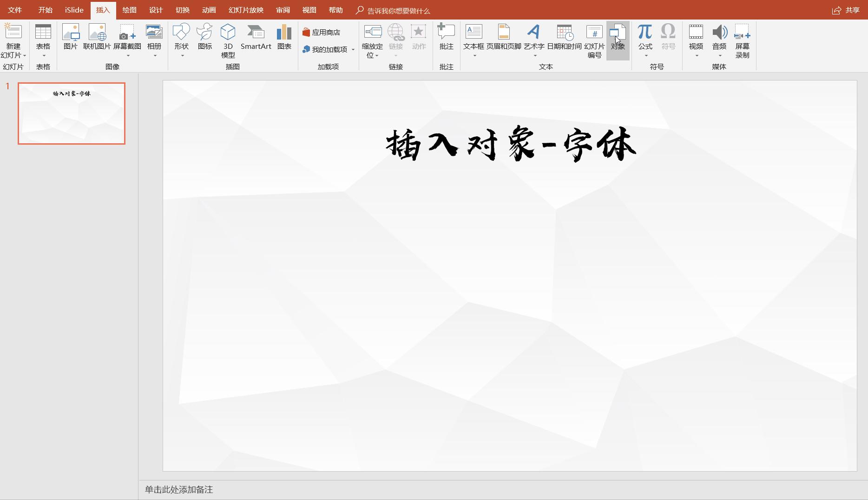Open the Animations (动画) tab

tap(209, 10)
